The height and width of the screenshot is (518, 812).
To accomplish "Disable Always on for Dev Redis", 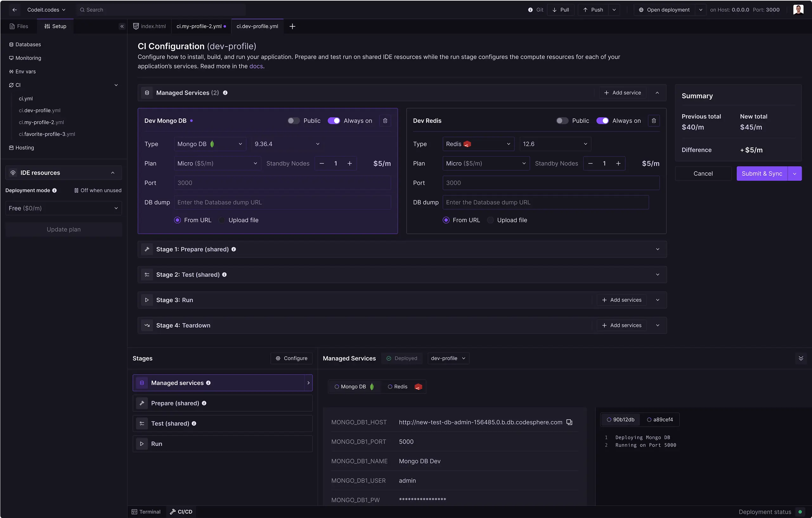I will click(602, 121).
